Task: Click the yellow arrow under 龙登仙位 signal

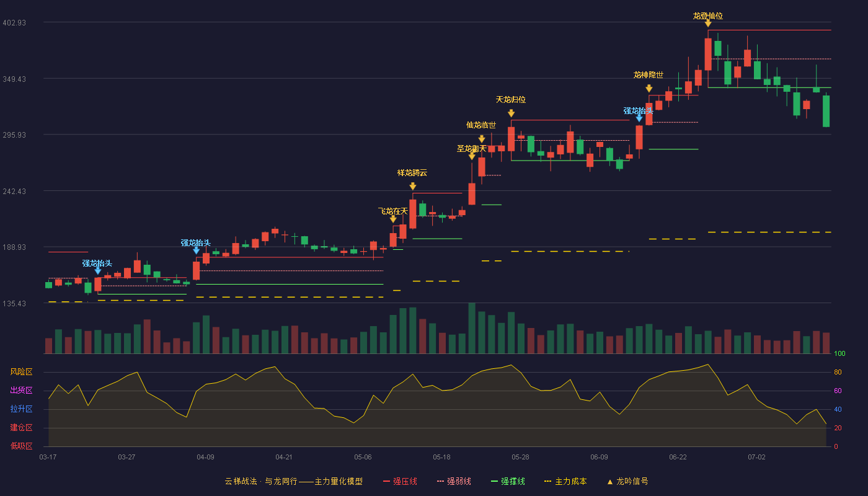Action: [x=708, y=24]
